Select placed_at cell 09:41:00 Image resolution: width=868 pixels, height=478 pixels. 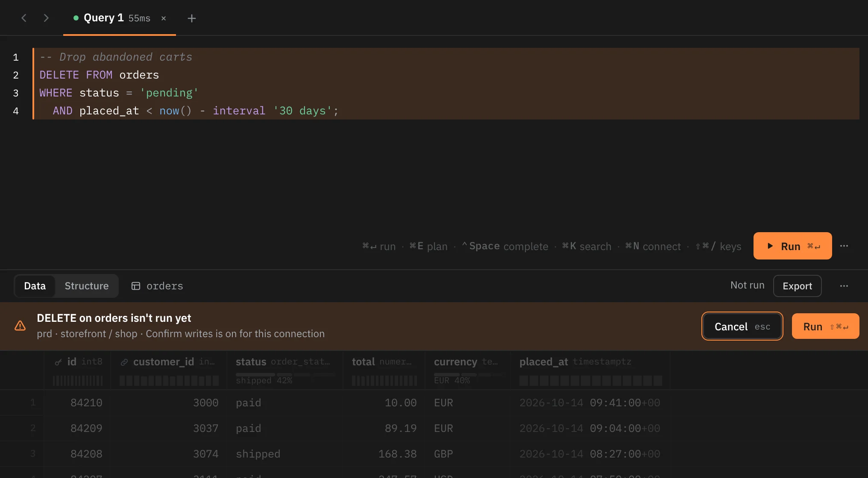pos(590,402)
